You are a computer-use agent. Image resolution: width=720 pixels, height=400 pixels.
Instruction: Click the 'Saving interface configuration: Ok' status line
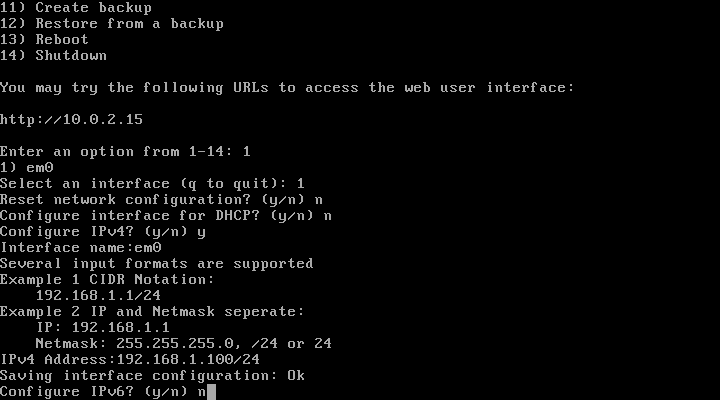pyautogui.click(x=152, y=375)
